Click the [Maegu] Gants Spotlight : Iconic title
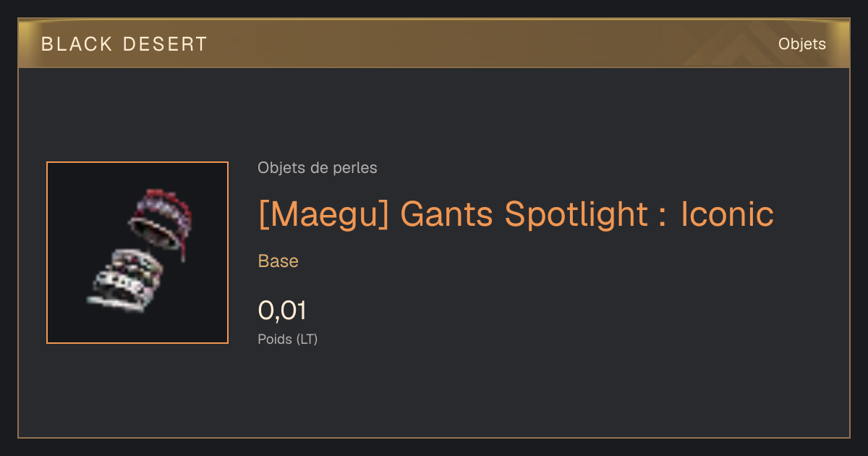This screenshot has height=456, width=868. pos(516,214)
